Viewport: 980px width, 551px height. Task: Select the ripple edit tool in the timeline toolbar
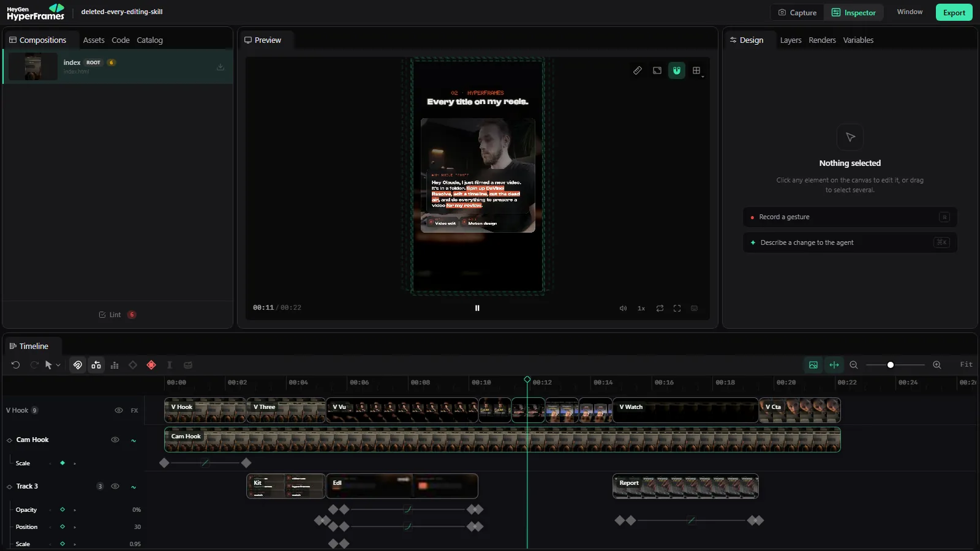tap(96, 365)
